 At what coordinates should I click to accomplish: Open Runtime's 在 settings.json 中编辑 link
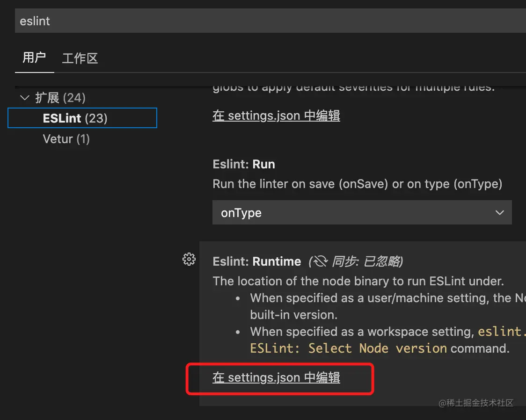[x=276, y=377]
